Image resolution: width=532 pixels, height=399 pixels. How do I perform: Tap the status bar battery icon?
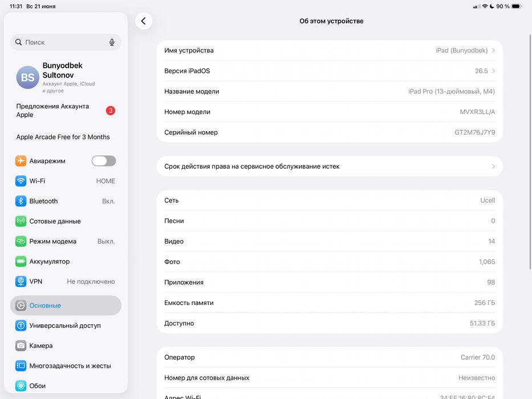tap(517, 6)
